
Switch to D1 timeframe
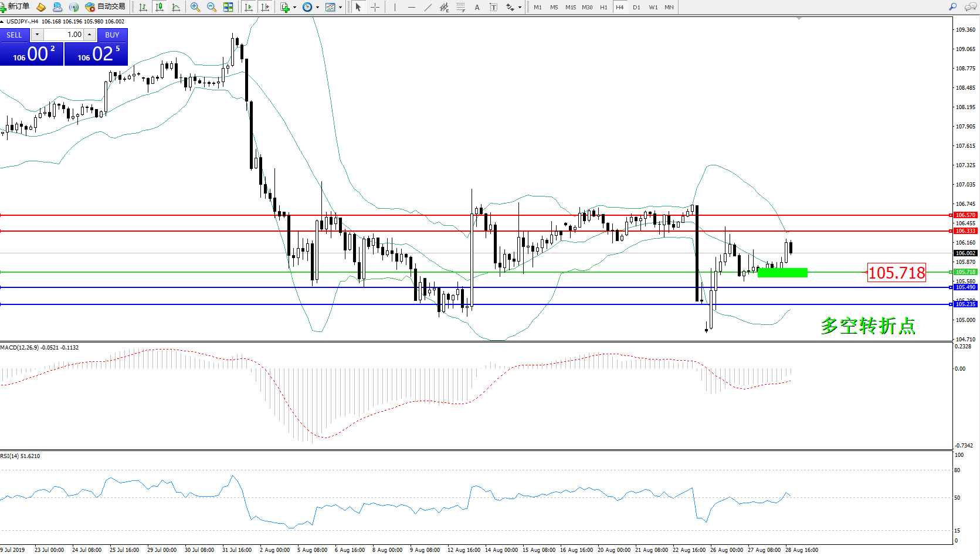(636, 7)
